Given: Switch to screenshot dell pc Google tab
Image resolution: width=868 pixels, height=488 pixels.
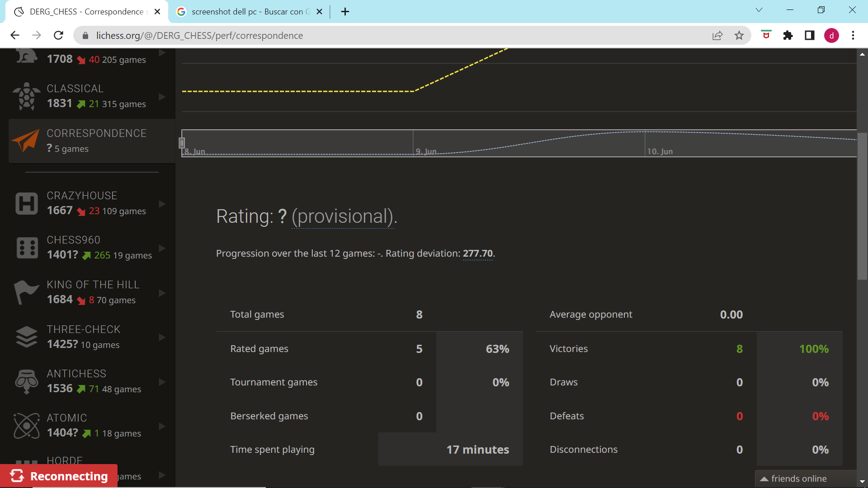Looking at the screenshot, I should (x=250, y=12).
